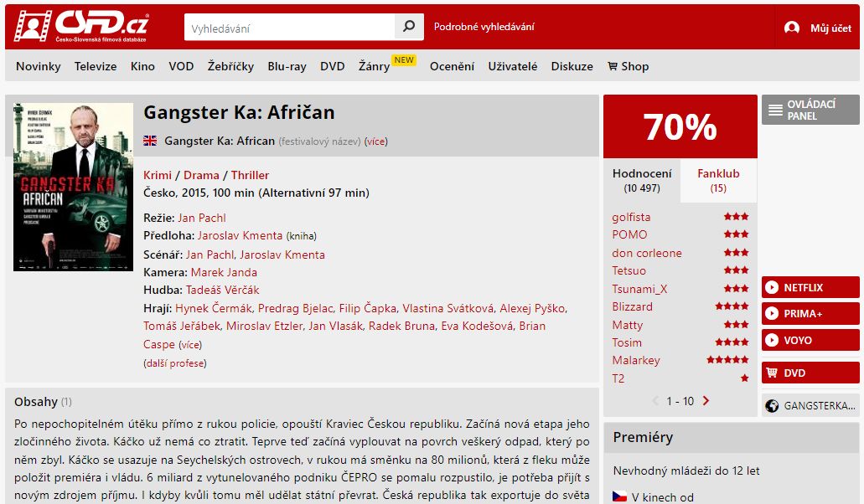864x504 pixels.
Task: Open Ocenění menu item
Action: (452, 66)
